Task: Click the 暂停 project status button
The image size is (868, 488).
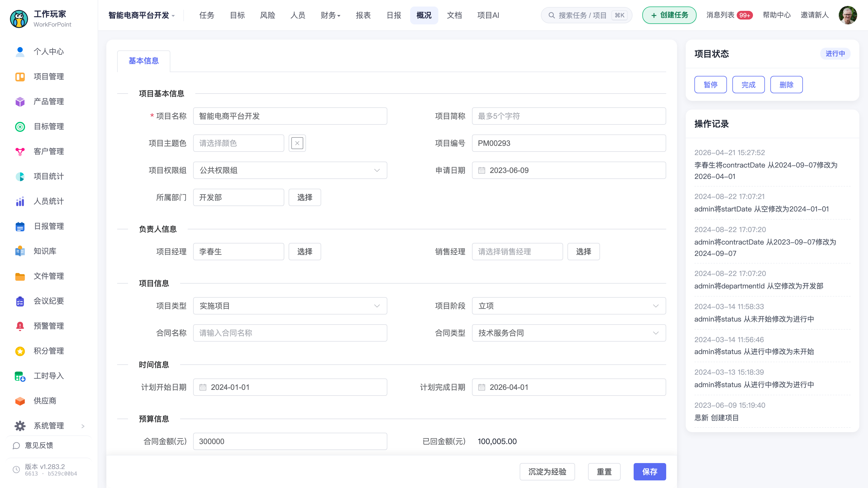Action: (x=710, y=85)
